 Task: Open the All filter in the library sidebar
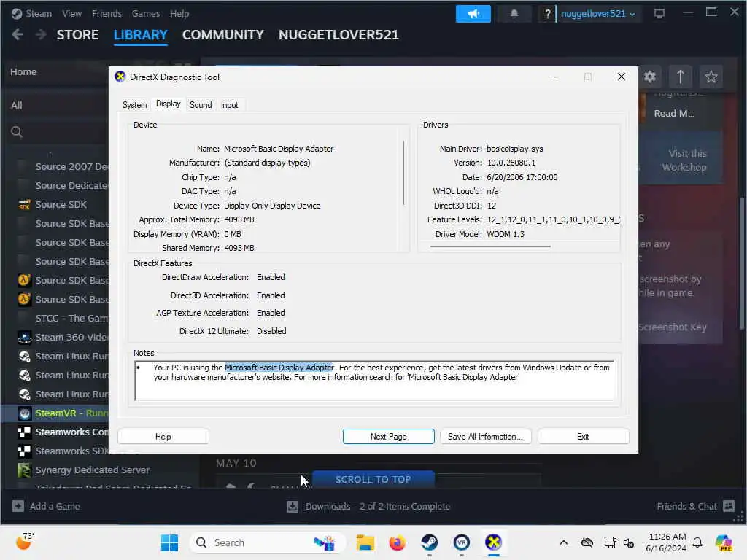click(x=17, y=105)
